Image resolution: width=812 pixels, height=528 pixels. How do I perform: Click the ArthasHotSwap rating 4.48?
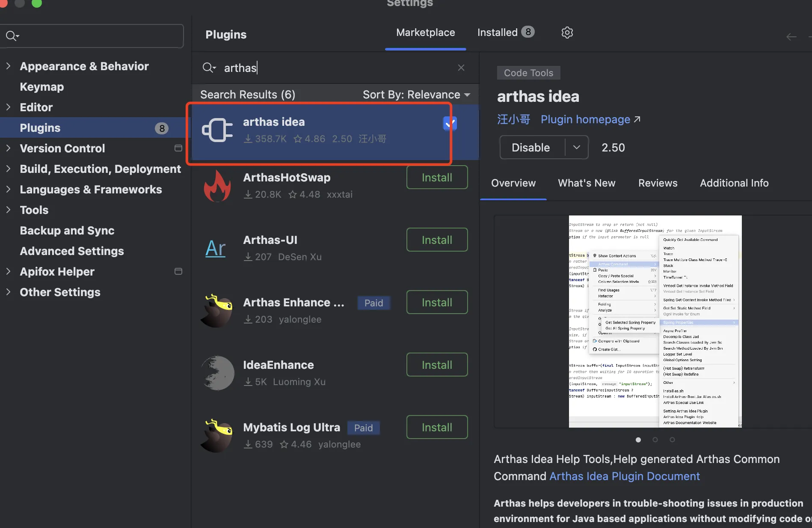pyautogui.click(x=305, y=194)
